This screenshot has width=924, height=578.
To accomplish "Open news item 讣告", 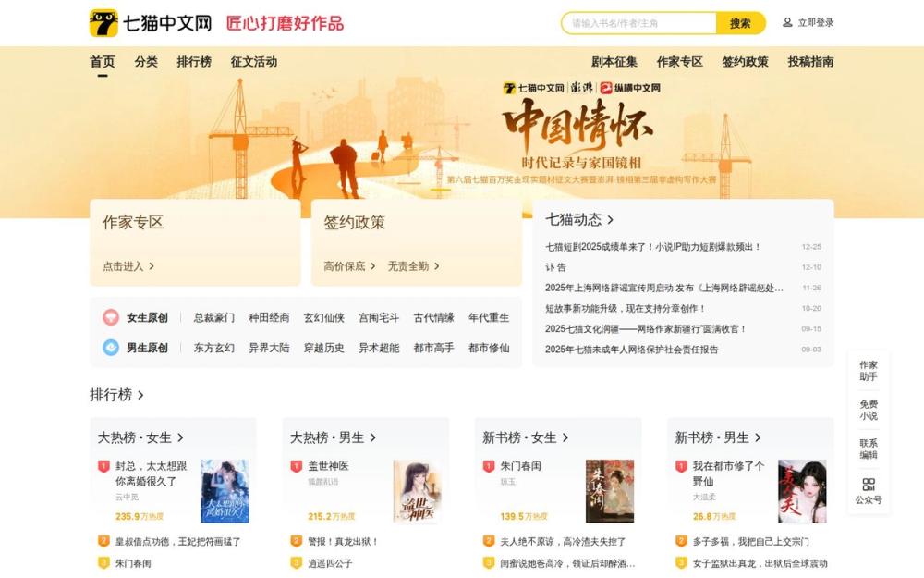I will coord(555,267).
